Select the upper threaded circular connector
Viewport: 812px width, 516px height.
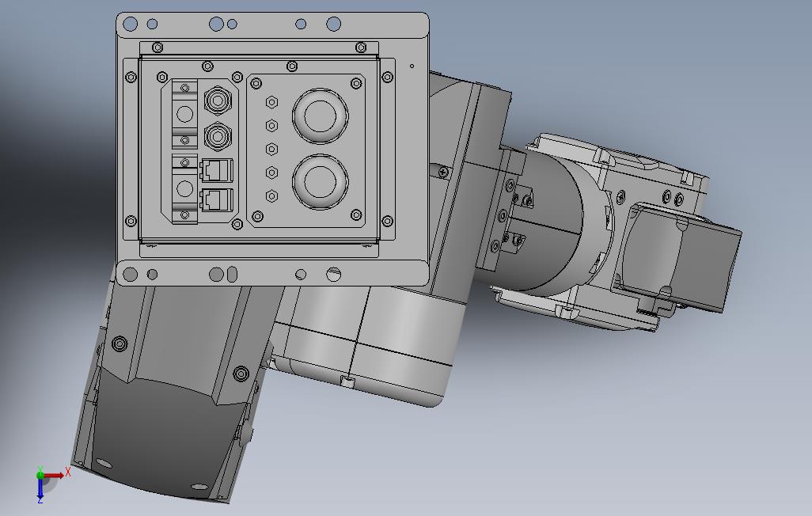tap(218, 100)
